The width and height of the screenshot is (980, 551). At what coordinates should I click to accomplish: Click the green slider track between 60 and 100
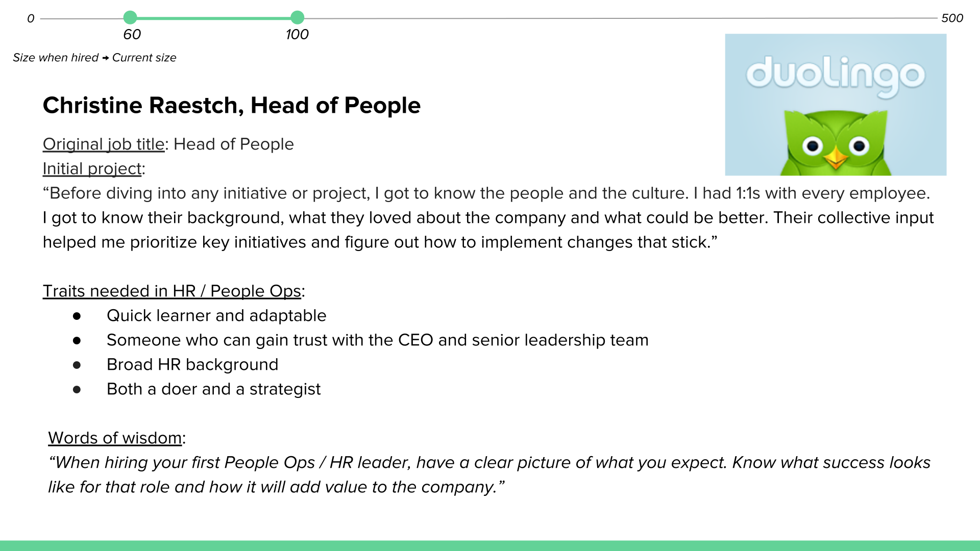pyautogui.click(x=213, y=18)
